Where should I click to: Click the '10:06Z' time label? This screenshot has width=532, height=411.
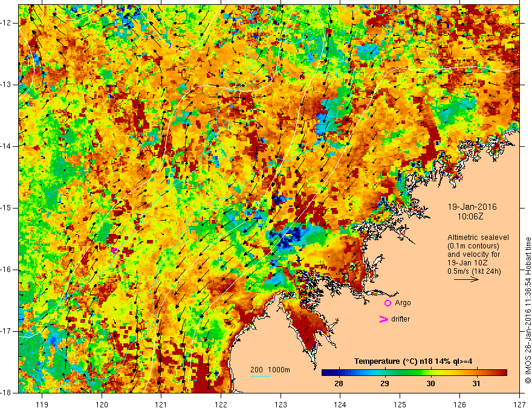[x=470, y=216]
